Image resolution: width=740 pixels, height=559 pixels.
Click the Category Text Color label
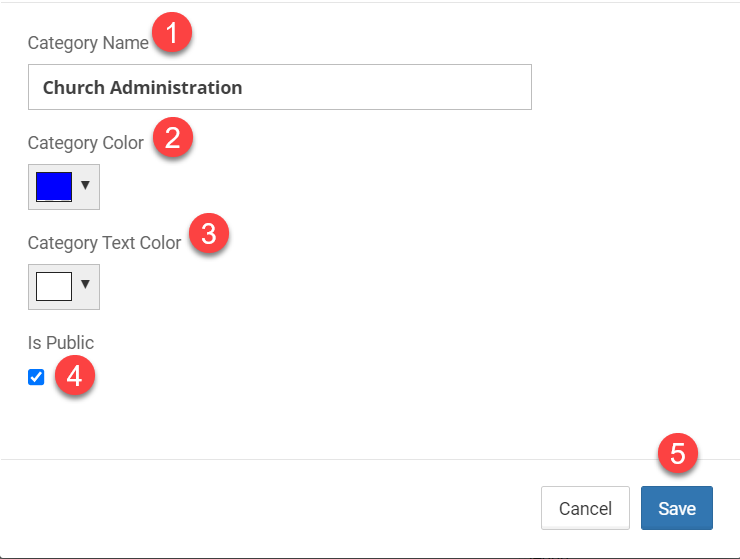click(105, 243)
